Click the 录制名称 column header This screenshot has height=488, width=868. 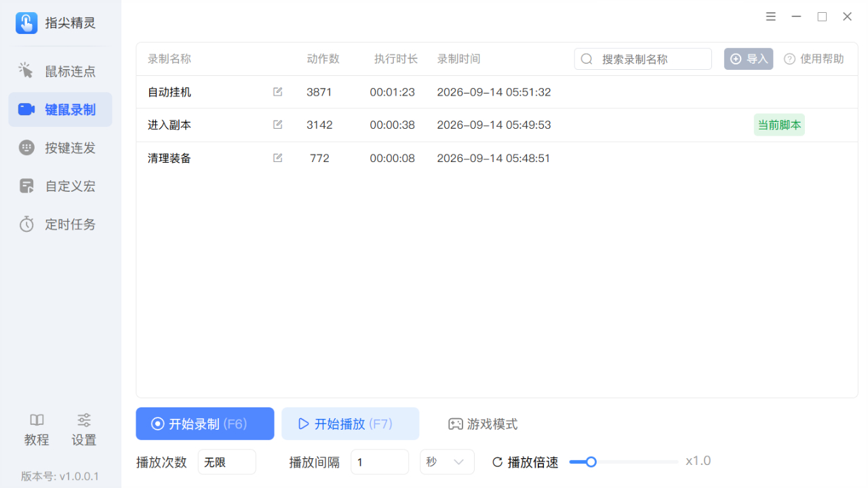pos(170,59)
